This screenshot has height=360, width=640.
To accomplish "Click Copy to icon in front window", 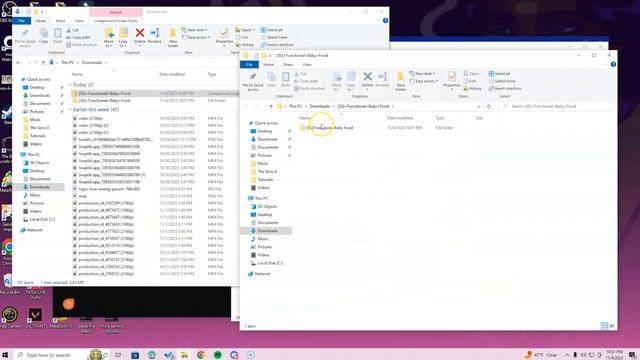I will 351,81.
